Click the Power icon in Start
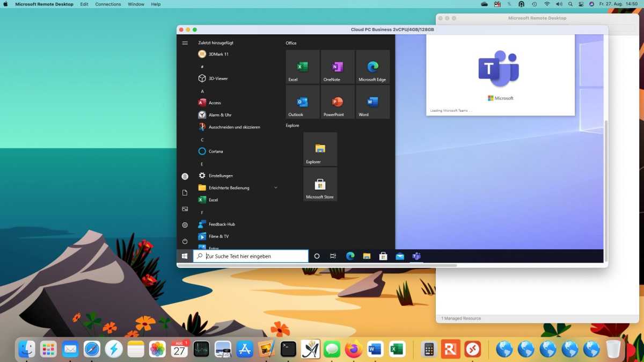The width and height of the screenshot is (644, 362). 185,241
